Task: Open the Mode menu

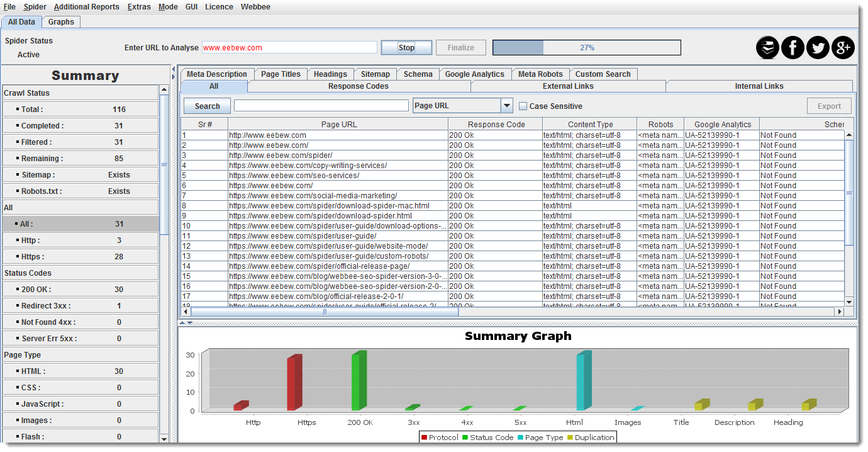Action: coord(168,7)
